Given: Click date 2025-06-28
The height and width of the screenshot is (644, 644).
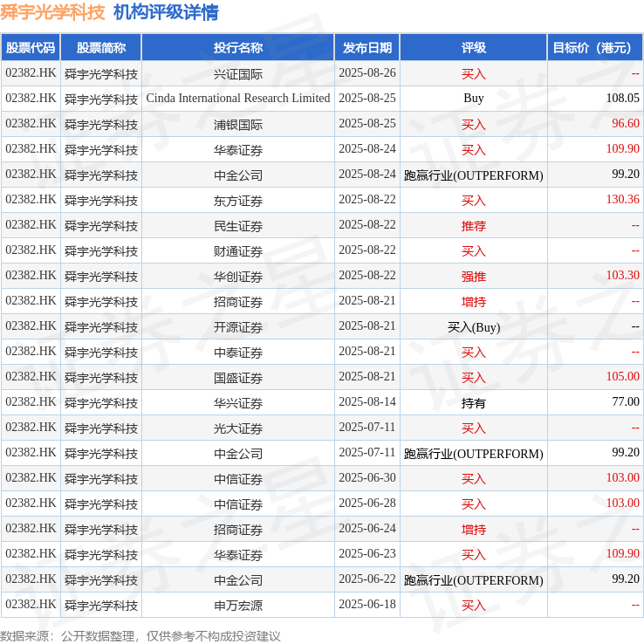Looking at the screenshot, I should (367, 503).
